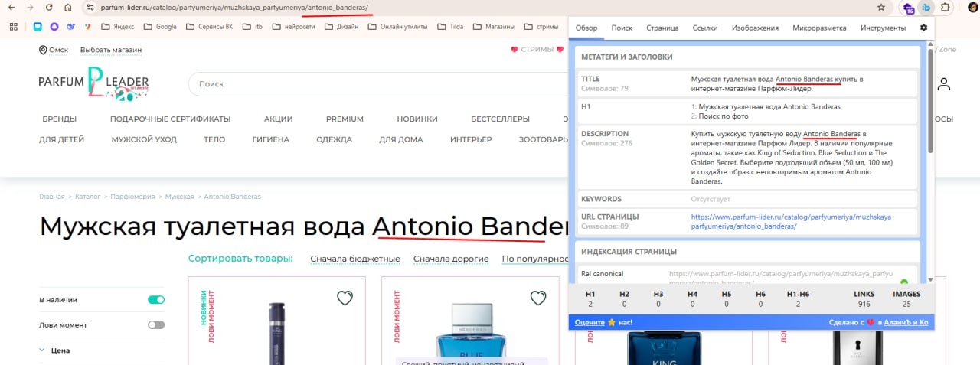
Task: Expand the Цена filter section
Action: [x=55, y=350]
